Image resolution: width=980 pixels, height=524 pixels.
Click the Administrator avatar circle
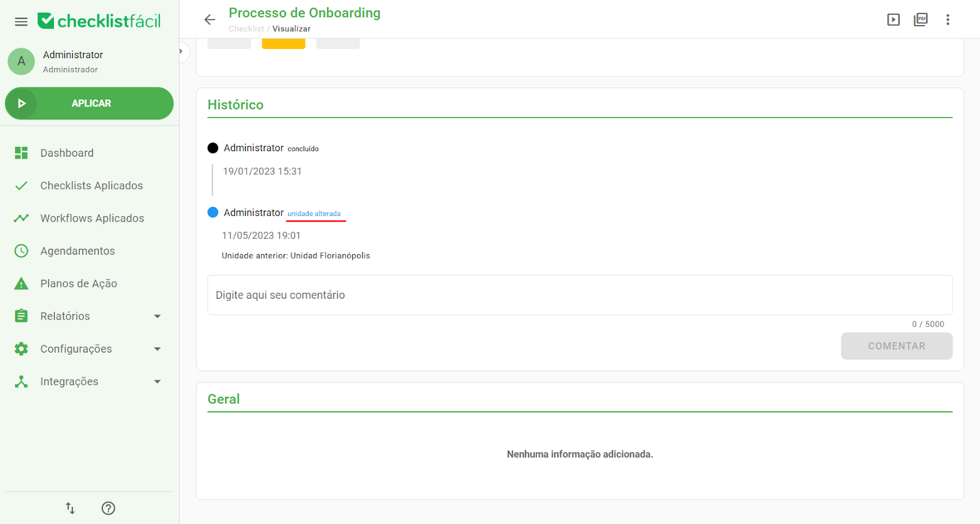point(21,61)
